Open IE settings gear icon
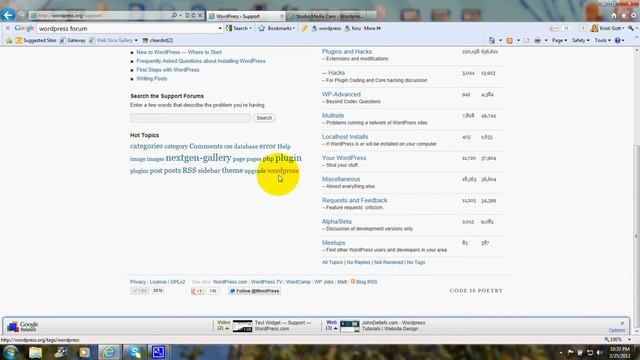 coord(634,16)
